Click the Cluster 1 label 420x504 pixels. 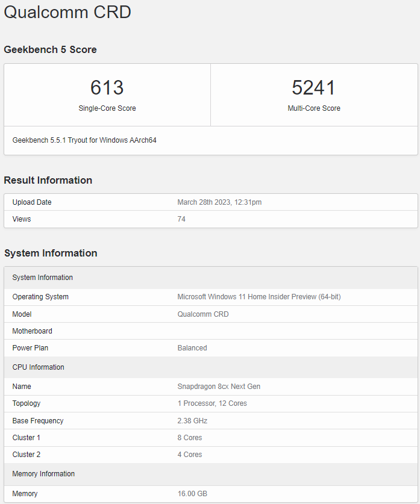pos(26,438)
